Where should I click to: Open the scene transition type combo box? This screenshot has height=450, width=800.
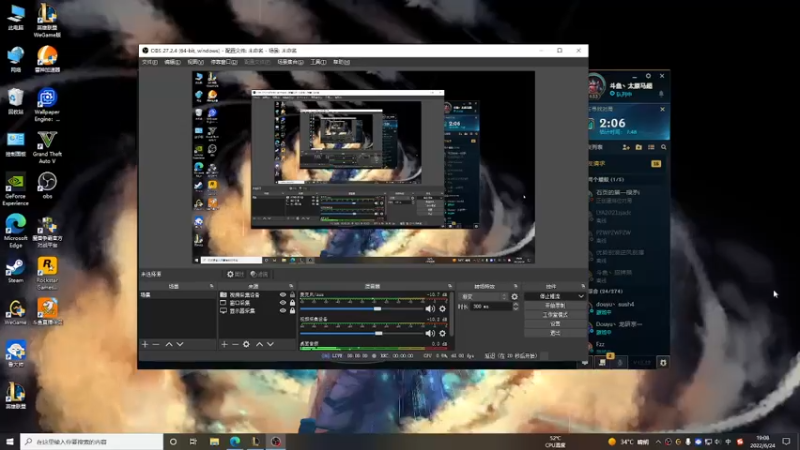484,296
